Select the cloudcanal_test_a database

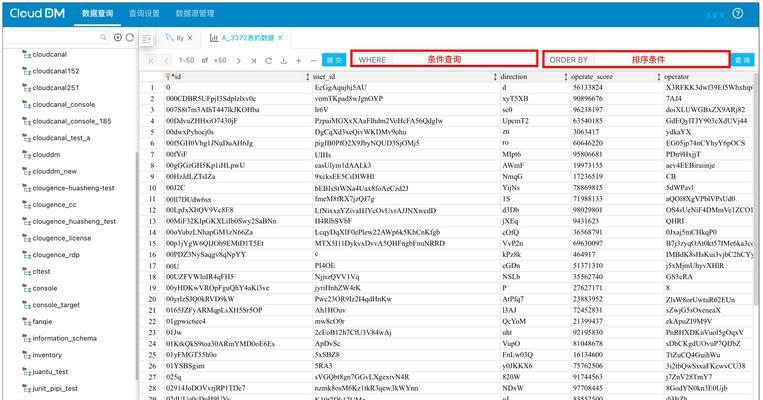tap(61, 138)
